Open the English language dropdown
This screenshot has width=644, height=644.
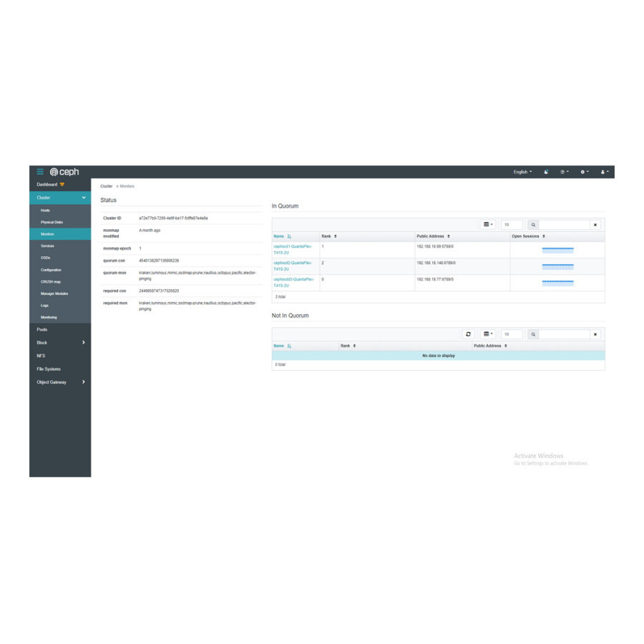pos(522,172)
